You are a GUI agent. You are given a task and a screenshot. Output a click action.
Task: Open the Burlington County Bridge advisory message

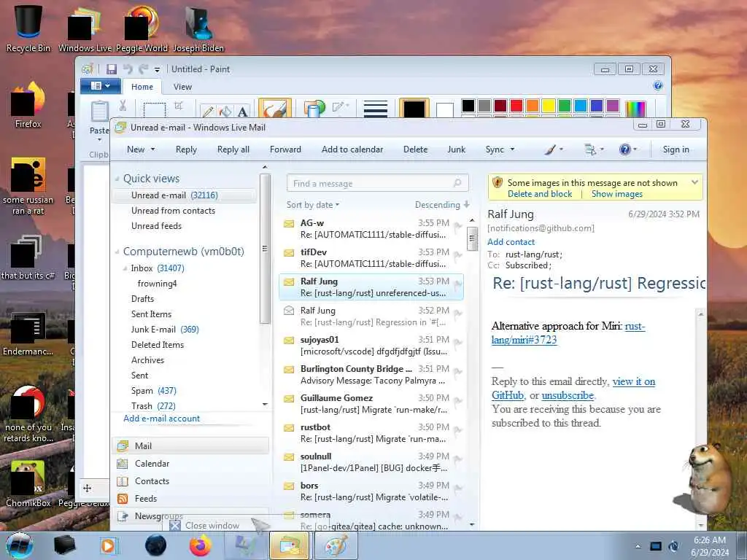pos(371,374)
